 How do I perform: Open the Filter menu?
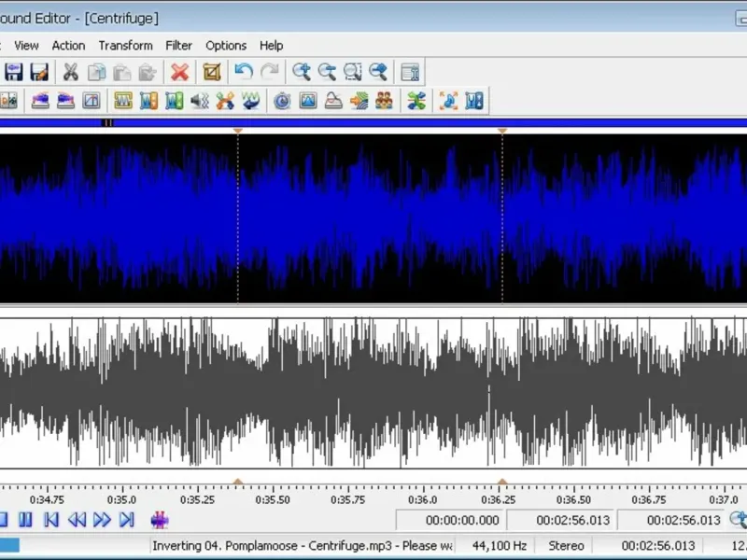[x=178, y=45]
